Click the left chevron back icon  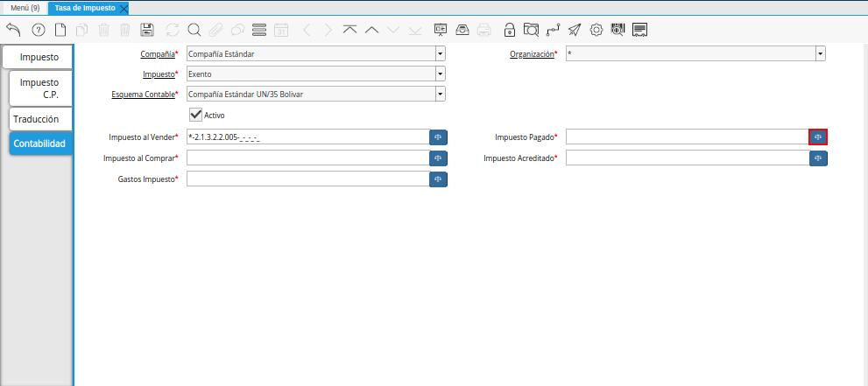(308, 30)
